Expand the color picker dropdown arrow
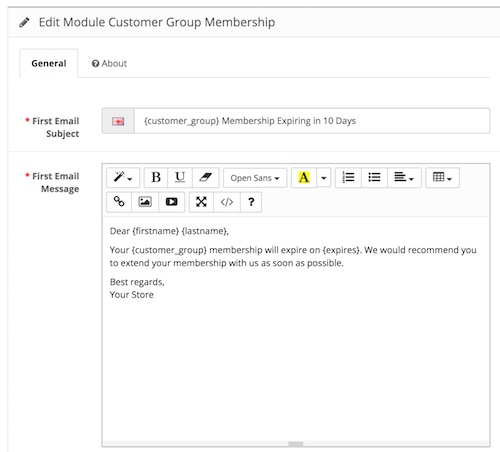 tap(323, 178)
